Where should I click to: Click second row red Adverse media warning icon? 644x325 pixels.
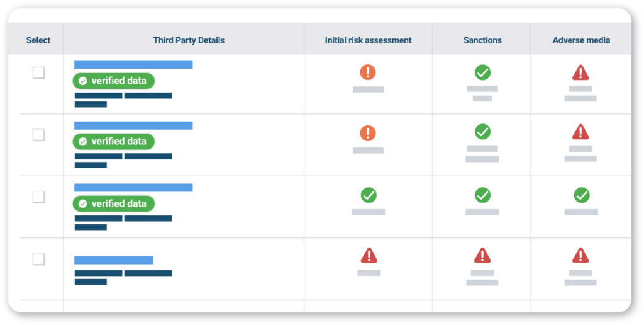pyautogui.click(x=580, y=132)
